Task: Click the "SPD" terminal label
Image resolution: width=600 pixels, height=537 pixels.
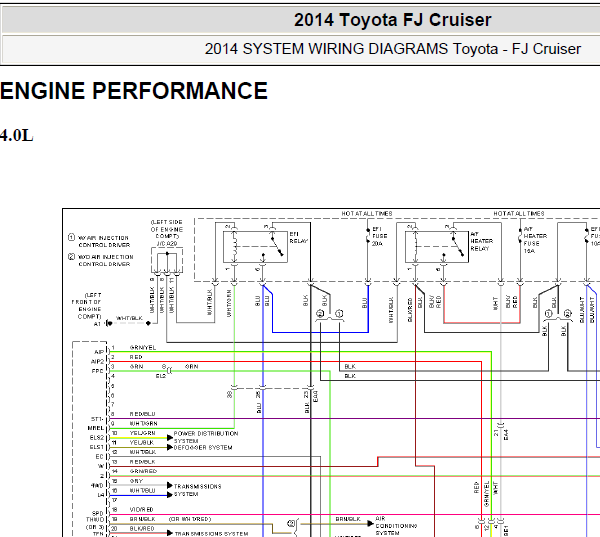Action: [98, 513]
